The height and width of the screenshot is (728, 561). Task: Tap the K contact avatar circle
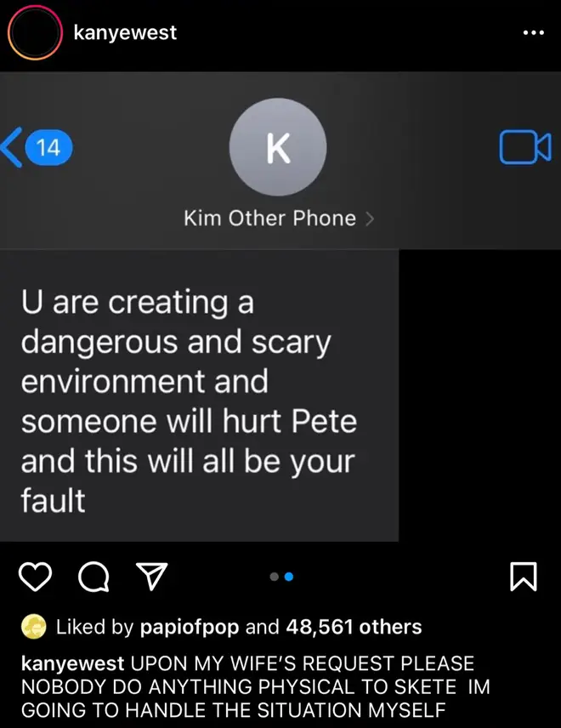click(278, 147)
